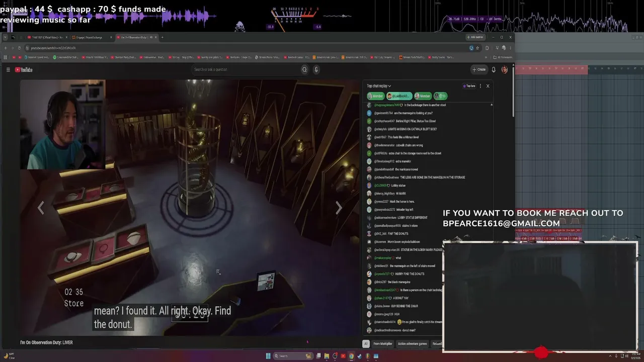Open Chrome extensions puzzle icon
The image size is (644, 362).
tap(487, 48)
